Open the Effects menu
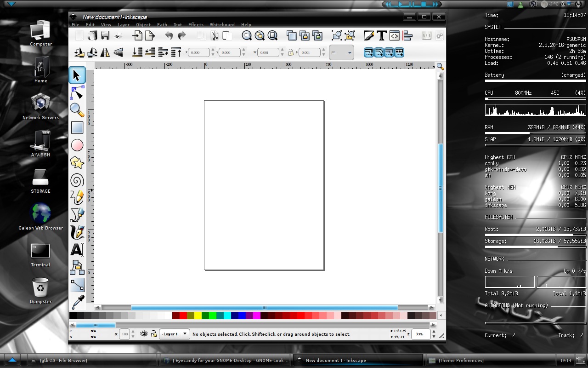Image resolution: width=588 pixels, height=368 pixels. pos(196,25)
